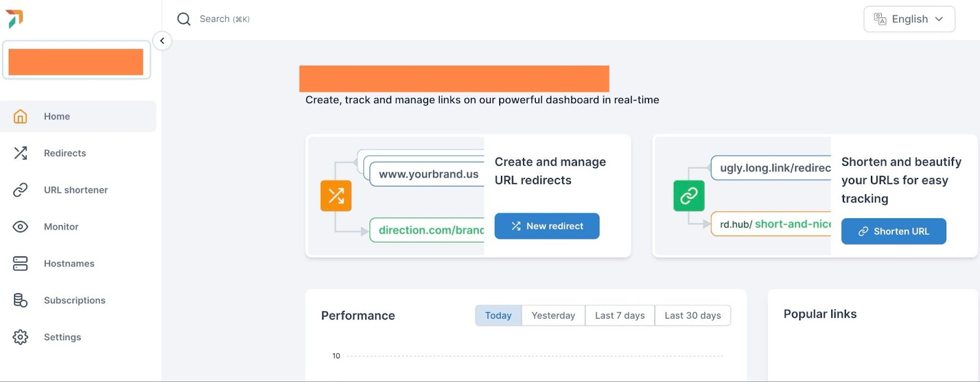Open the orange workspace selector box
The height and width of the screenshot is (382, 980).
[76, 60]
